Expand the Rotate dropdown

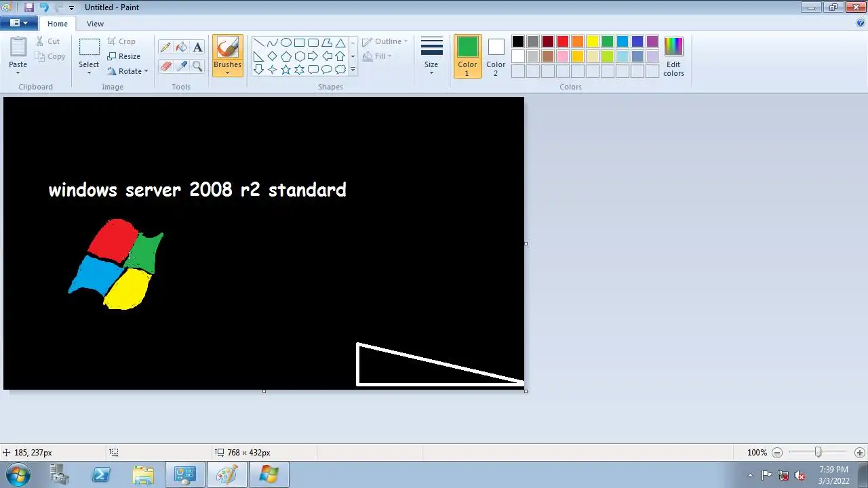tap(145, 71)
